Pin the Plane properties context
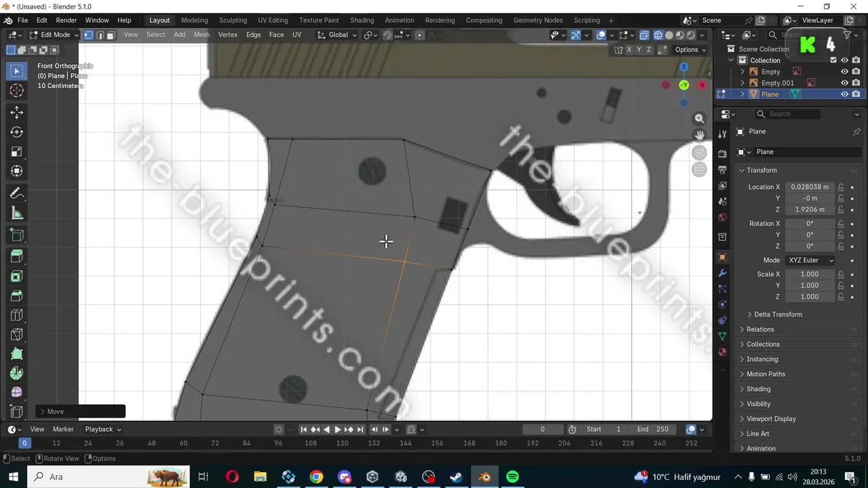868x488 pixels. pyautogui.click(x=856, y=131)
